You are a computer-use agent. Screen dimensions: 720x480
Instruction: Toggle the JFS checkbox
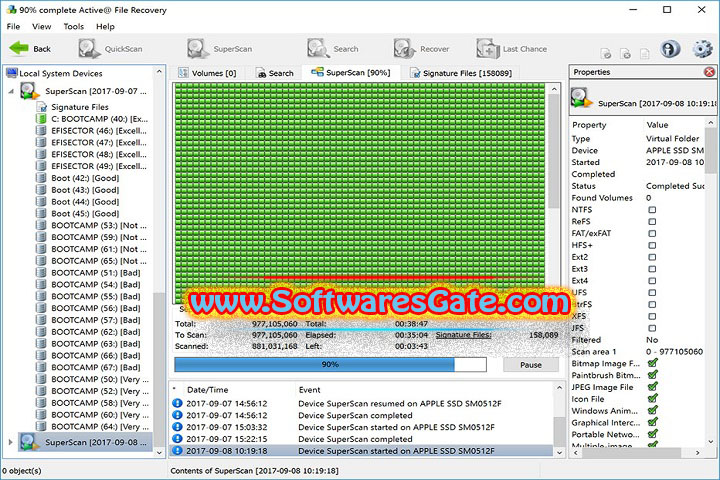[x=652, y=328]
